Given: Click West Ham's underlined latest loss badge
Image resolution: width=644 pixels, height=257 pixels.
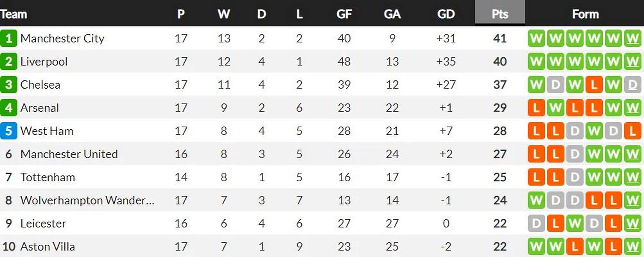Looking at the screenshot, I should click(x=633, y=131).
